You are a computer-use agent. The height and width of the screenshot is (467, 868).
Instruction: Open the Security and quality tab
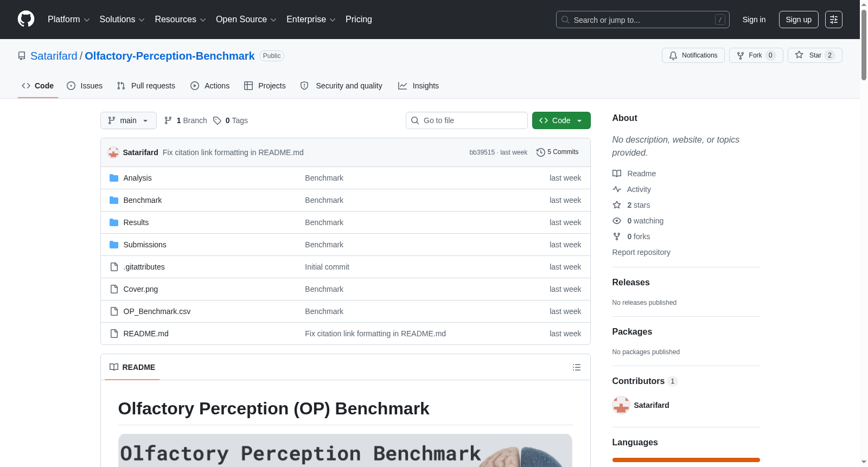(341, 86)
